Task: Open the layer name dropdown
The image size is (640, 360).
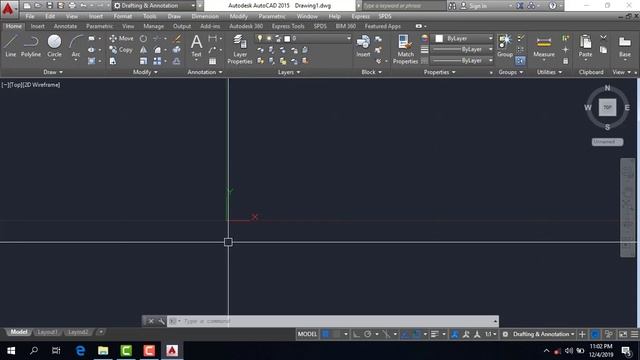Action: coord(303,38)
